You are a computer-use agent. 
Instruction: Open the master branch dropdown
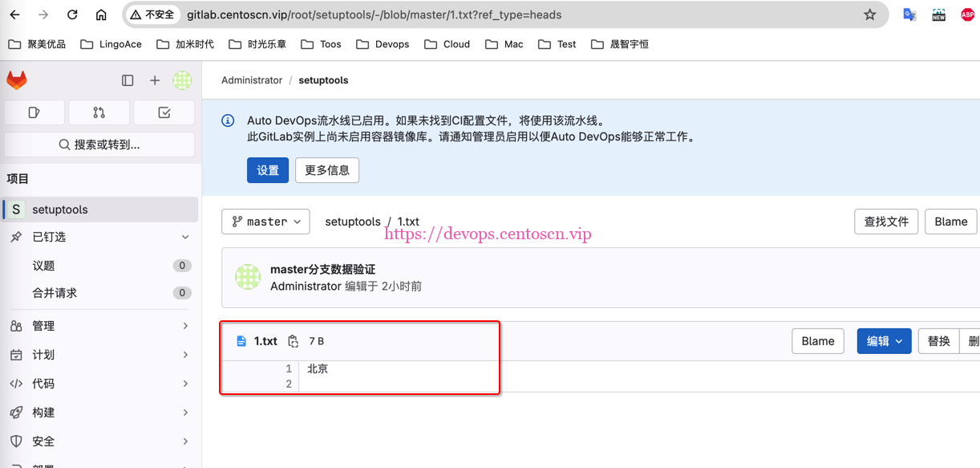(x=265, y=222)
